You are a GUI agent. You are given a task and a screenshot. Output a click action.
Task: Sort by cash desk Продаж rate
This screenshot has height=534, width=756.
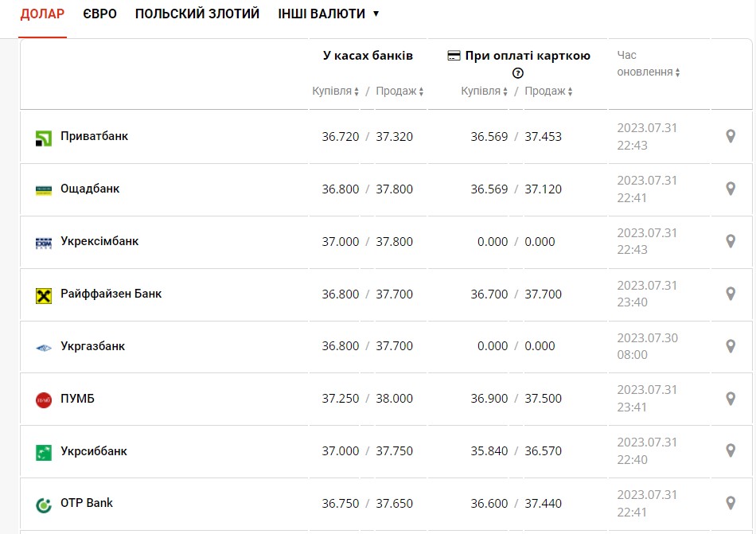399,91
